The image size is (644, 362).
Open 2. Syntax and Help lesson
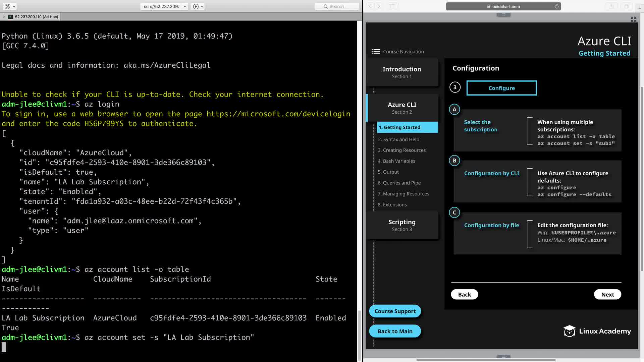(398, 139)
